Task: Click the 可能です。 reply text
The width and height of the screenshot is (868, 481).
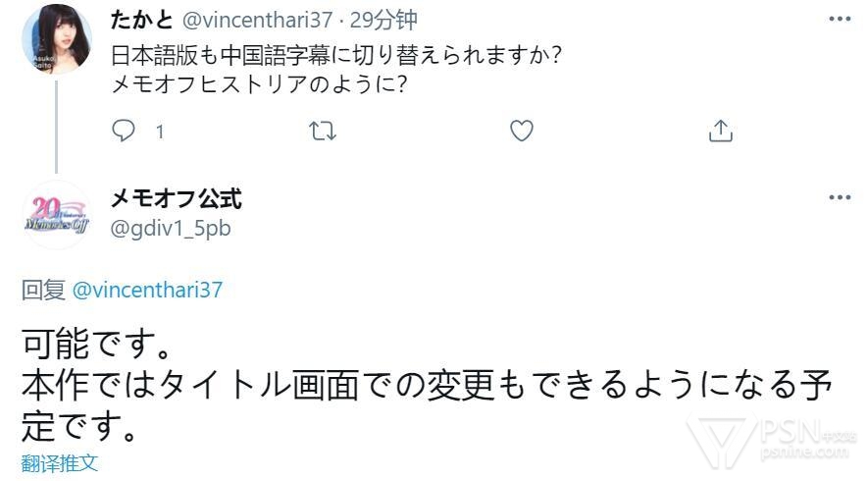Action: pos(98,344)
